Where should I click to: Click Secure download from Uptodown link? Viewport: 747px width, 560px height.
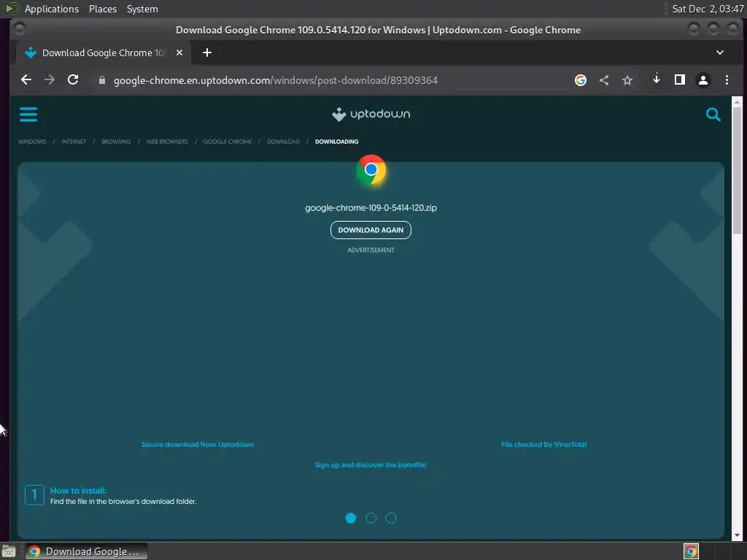coord(197,444)
